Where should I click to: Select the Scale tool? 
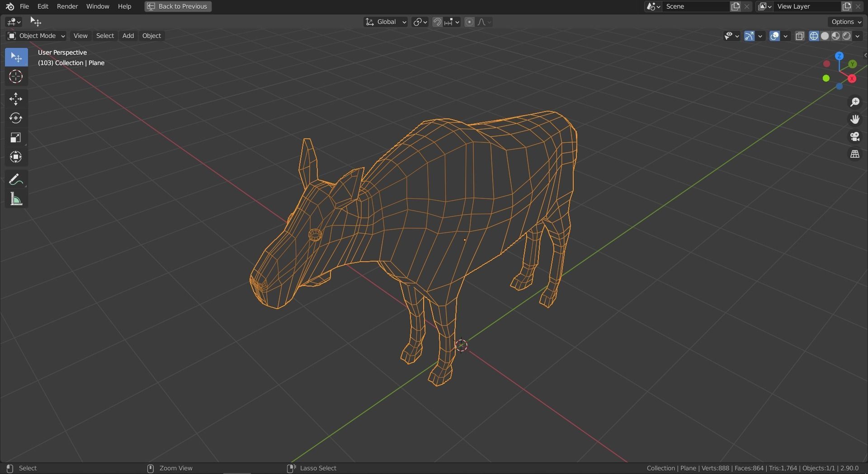pos(16,138)
